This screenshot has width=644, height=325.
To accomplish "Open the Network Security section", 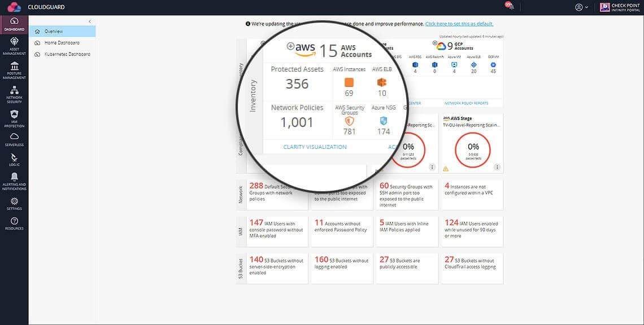I will coord(14,94).
